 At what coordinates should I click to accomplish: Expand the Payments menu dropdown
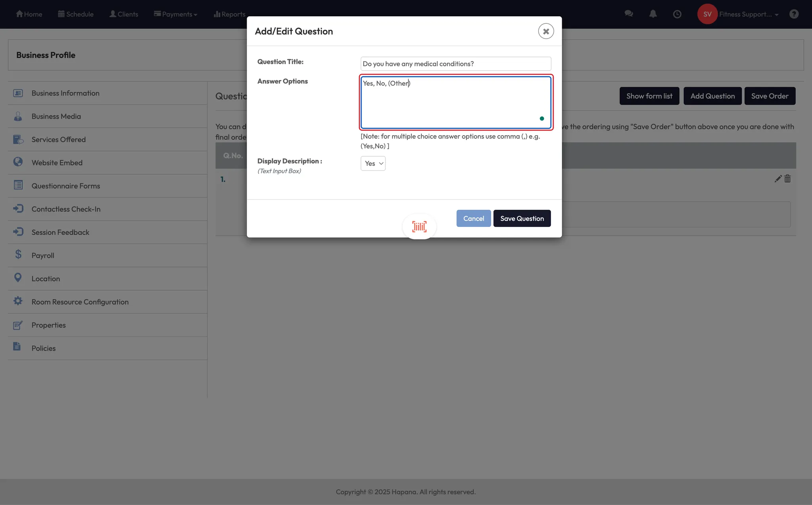click(x=176, y=14)
